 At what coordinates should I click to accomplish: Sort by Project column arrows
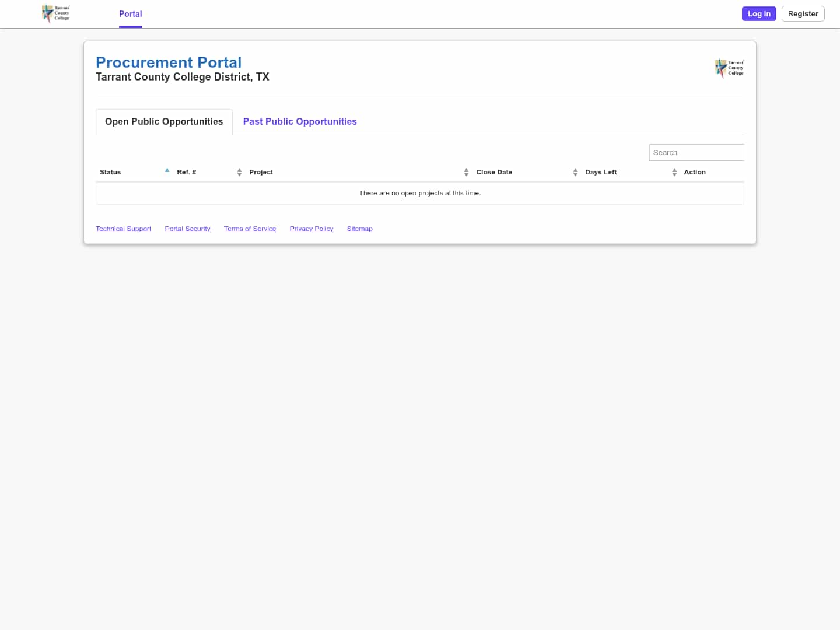(466, 172)
